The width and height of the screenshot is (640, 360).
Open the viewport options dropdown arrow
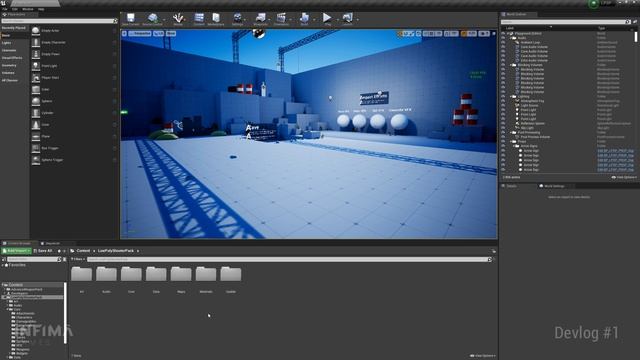pyautogui.click(x=124, y=33)
